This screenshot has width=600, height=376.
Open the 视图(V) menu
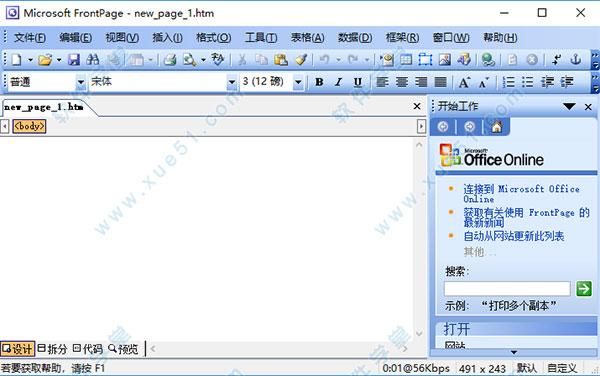[x=122, y=37]
